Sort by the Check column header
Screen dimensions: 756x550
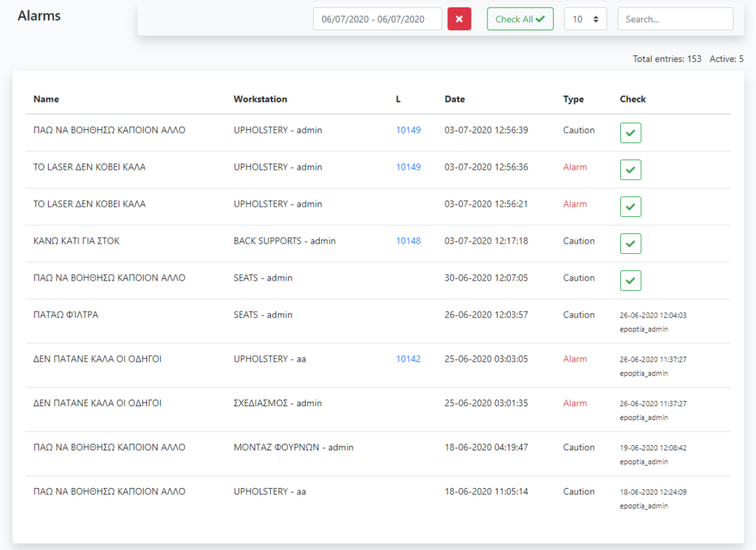coord(633,99)
